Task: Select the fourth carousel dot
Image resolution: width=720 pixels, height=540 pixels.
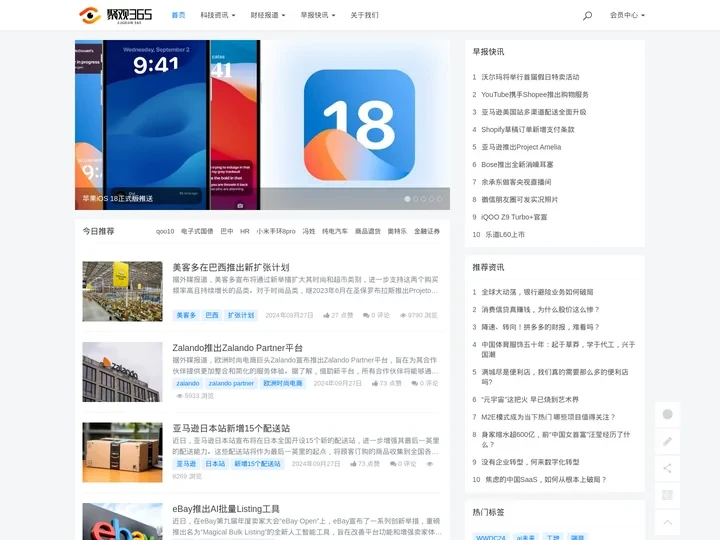Action: tap(431, 199)
